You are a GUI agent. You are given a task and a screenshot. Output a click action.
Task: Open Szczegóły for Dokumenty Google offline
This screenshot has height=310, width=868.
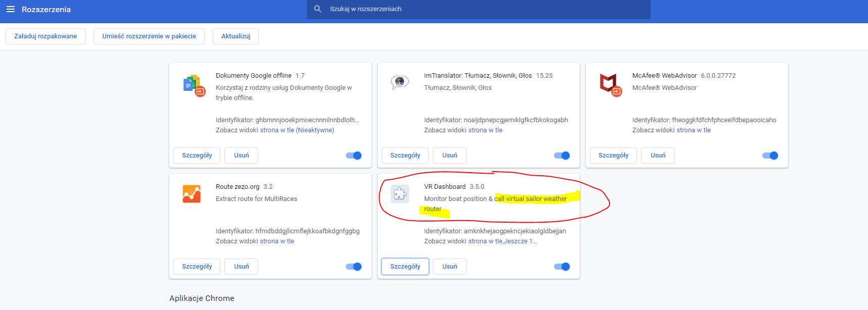click(x=197, y=156)
